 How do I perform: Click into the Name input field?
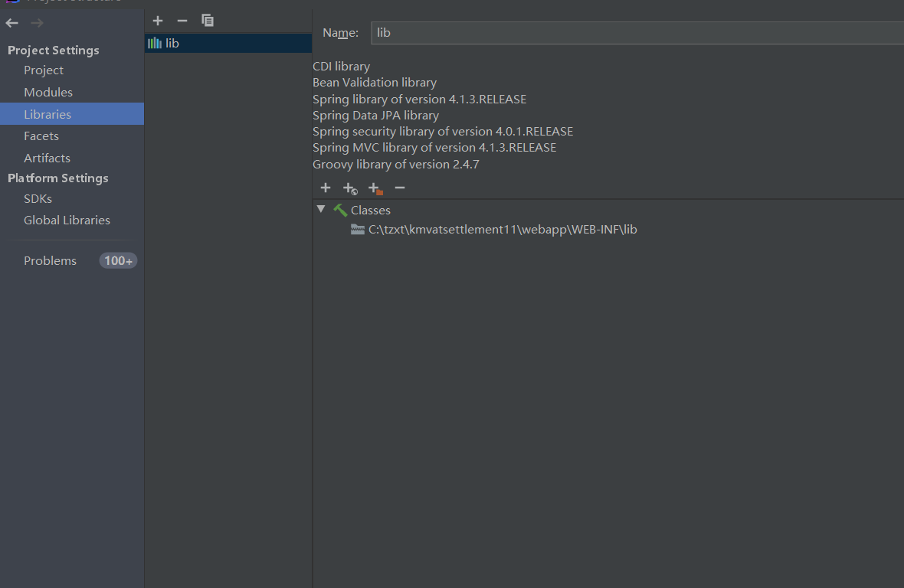click(x=637, y=33)
